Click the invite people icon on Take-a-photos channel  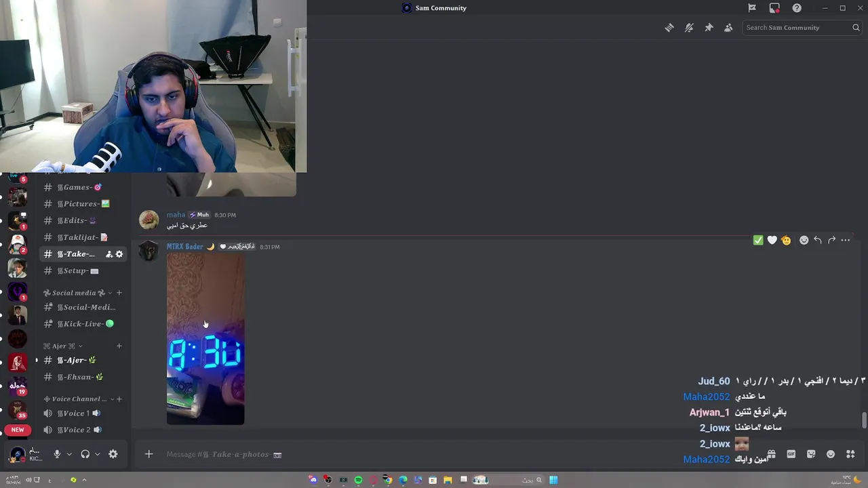(x=109, y=254)
